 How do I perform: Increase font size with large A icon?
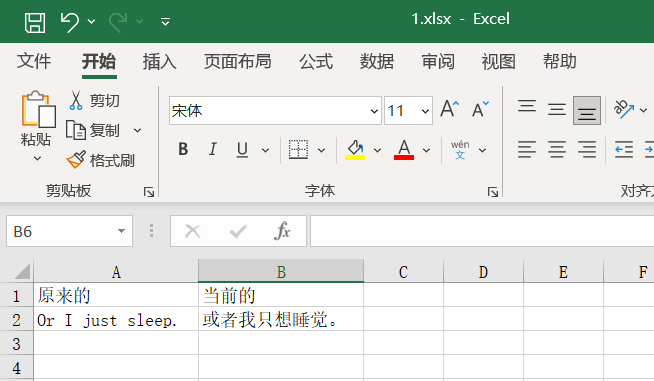coord(450,109)
